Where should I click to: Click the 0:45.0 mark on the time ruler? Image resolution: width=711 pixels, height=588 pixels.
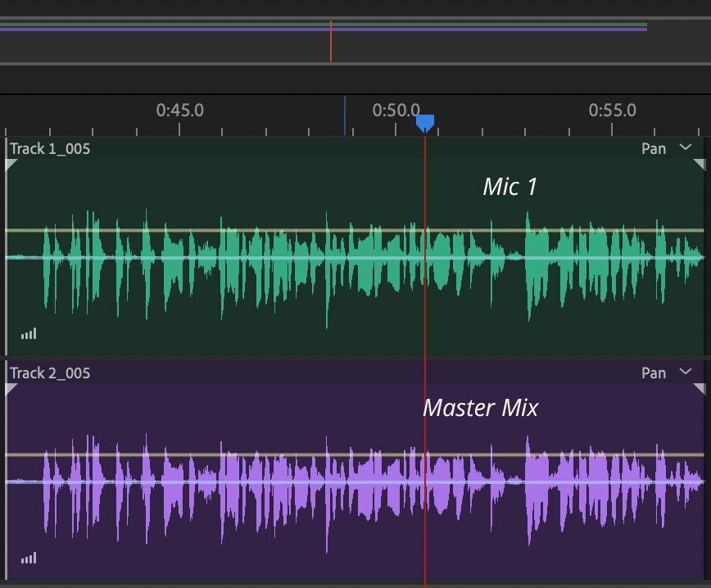(180, 111)
